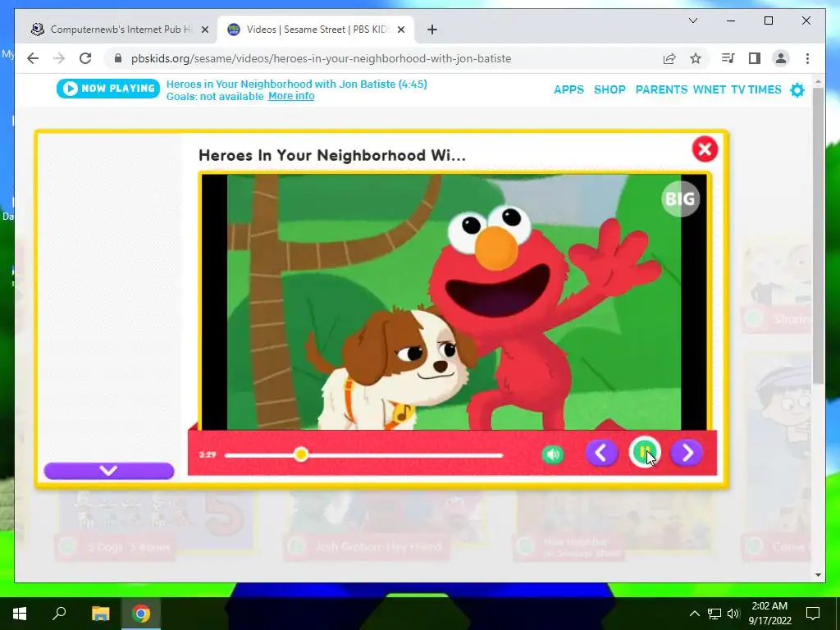The height and width of the screenshot is (630, 840).
Task: Share this page via share icon
Action: (x=669, y=58)
